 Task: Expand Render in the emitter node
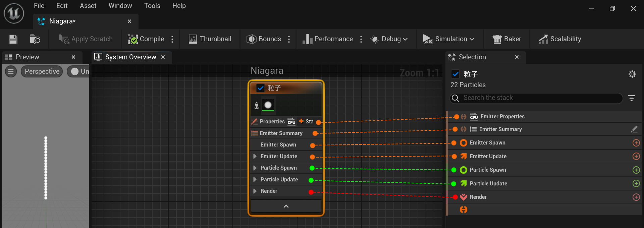pyautogui.click(x=255, y=191)
